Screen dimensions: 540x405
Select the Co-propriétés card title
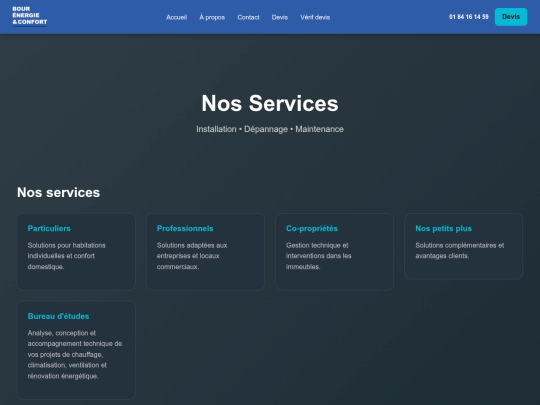[312, 228]
